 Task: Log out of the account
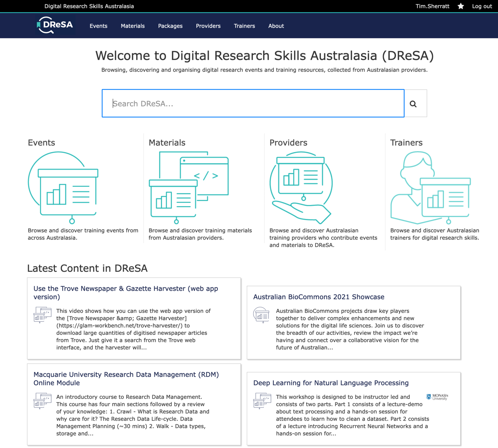[x=482, y=6]
